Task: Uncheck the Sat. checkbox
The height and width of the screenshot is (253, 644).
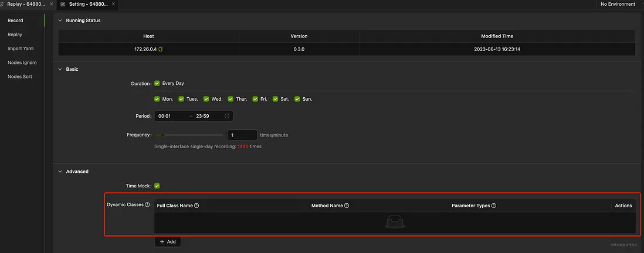Action: point(275,99)
